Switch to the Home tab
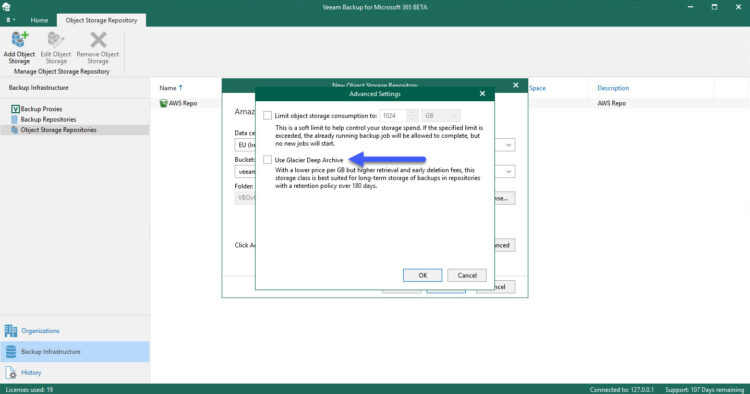Screen dimensions: 750x394 (x=39, y=20)
